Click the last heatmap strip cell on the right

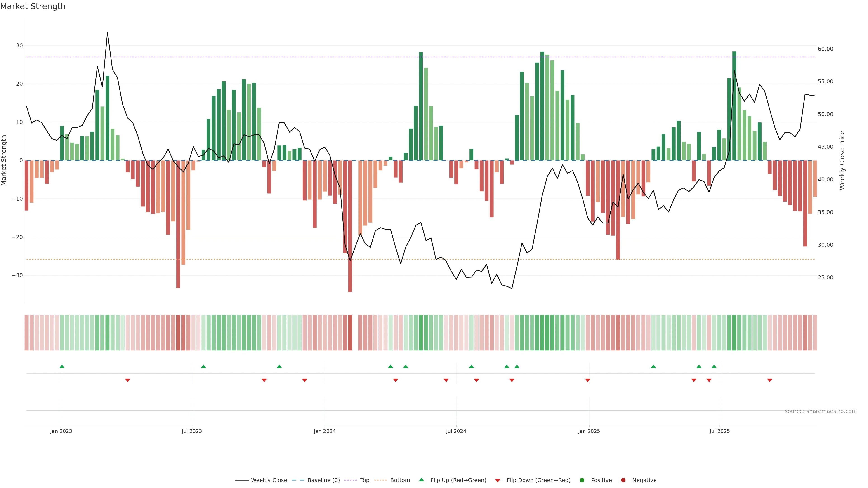tap(815, 332)
